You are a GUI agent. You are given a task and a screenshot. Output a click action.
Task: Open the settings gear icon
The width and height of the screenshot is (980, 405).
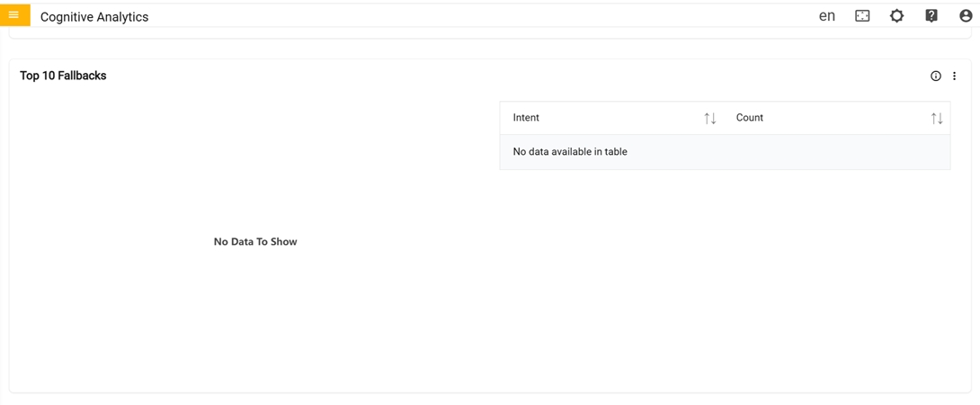(x=896, y=16)
